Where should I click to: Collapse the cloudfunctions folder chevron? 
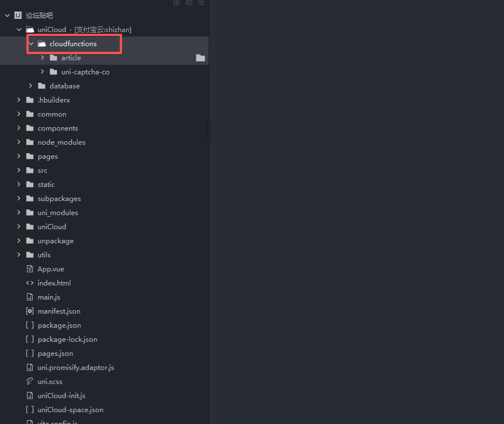[31, 44]
